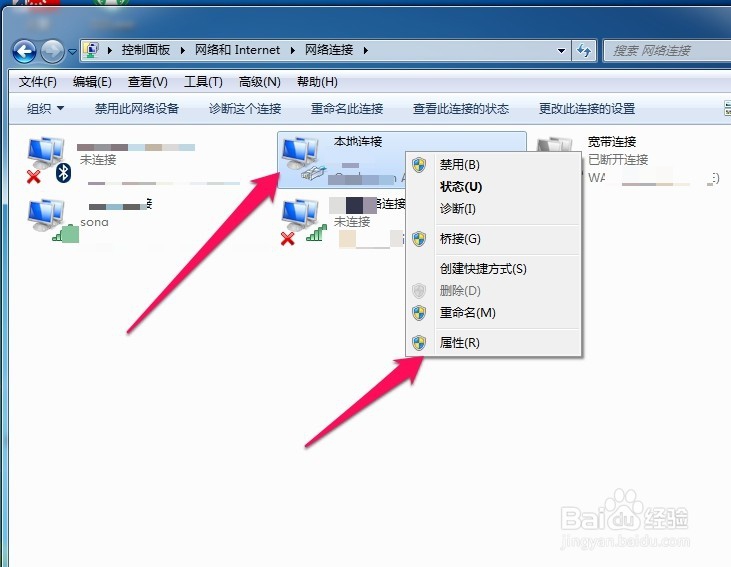Open the 高级(N) menu

[260, 82]
